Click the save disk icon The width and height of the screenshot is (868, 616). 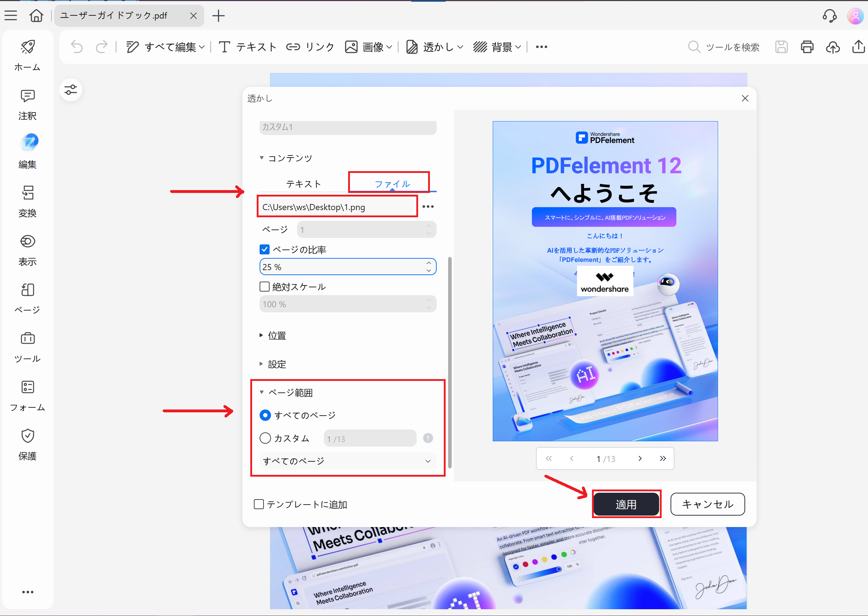[x=781, y=47]
